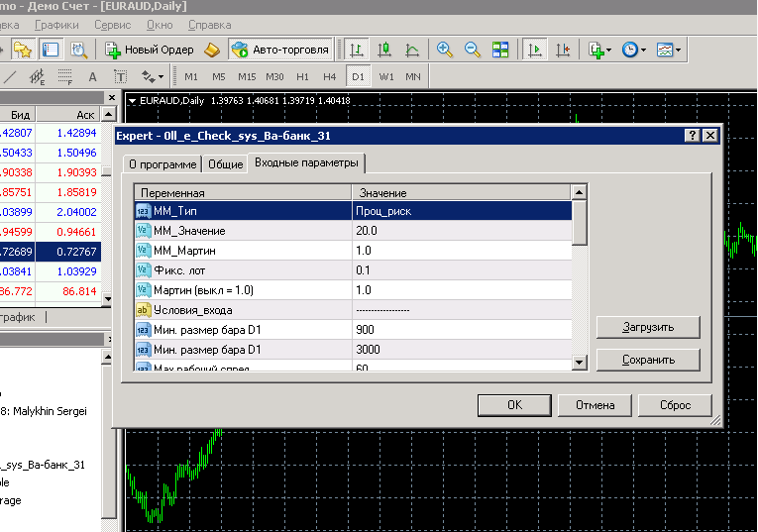Open the arrows objects dropdown
Image resolution: width=758 pixels, height=532 pixels.
pyautogui.click(x=153, y=76)
